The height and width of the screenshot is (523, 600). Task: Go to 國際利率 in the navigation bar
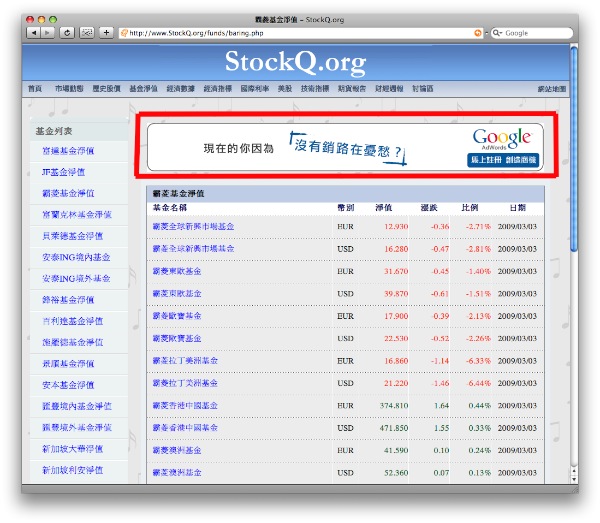[253, 89]
